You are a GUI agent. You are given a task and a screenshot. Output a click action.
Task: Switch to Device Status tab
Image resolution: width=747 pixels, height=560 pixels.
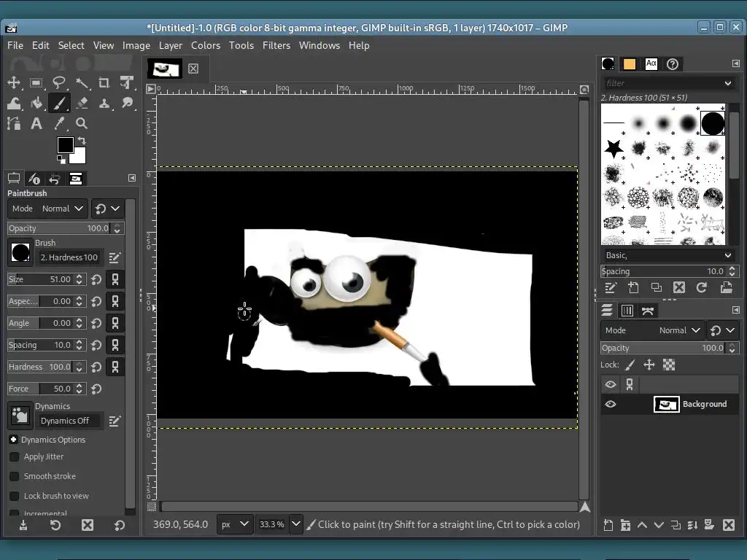click(x=34, y=179)
